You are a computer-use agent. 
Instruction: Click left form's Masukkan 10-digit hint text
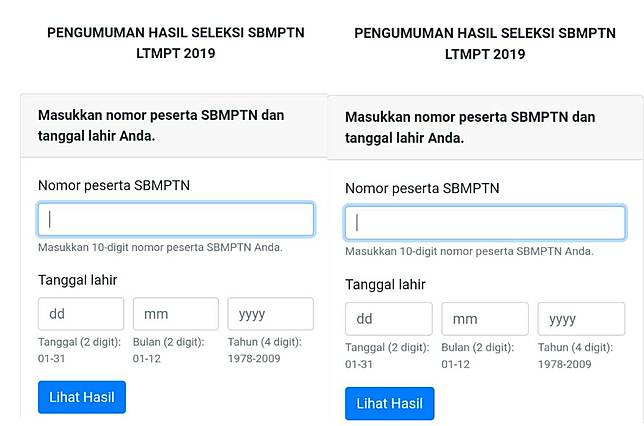(x=160, y=247)
